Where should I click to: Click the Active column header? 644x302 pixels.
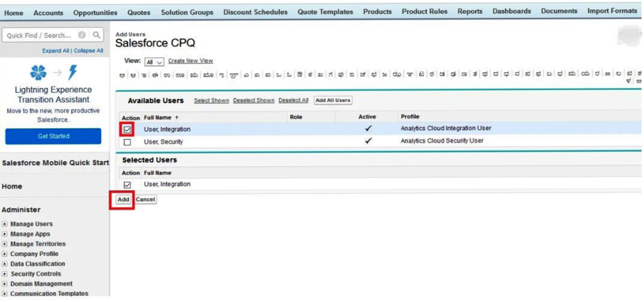[x=367, y=117]
